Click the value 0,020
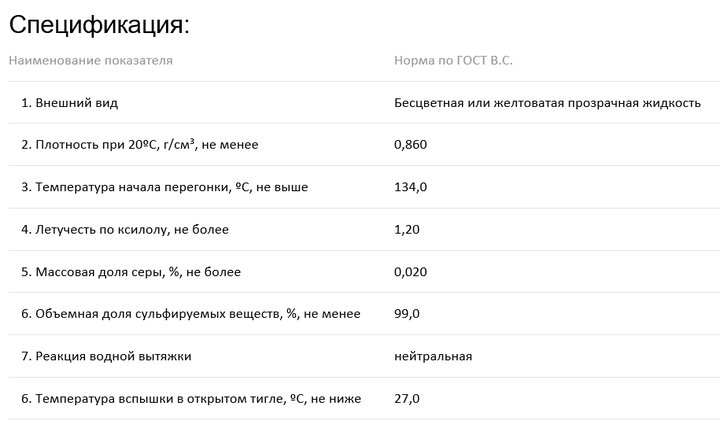The image size is (720, 428). click(x=411, y=272)
